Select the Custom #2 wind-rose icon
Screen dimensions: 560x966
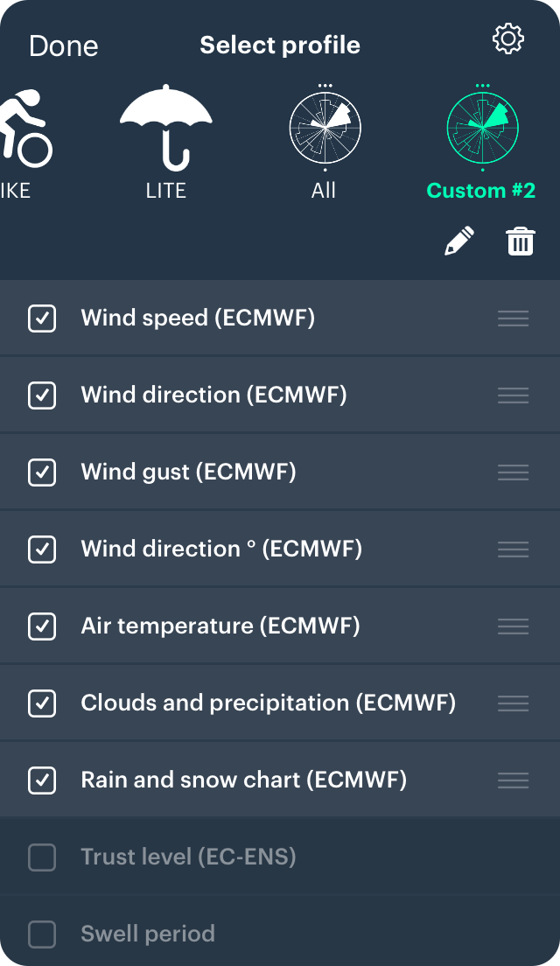pos(481,127)
